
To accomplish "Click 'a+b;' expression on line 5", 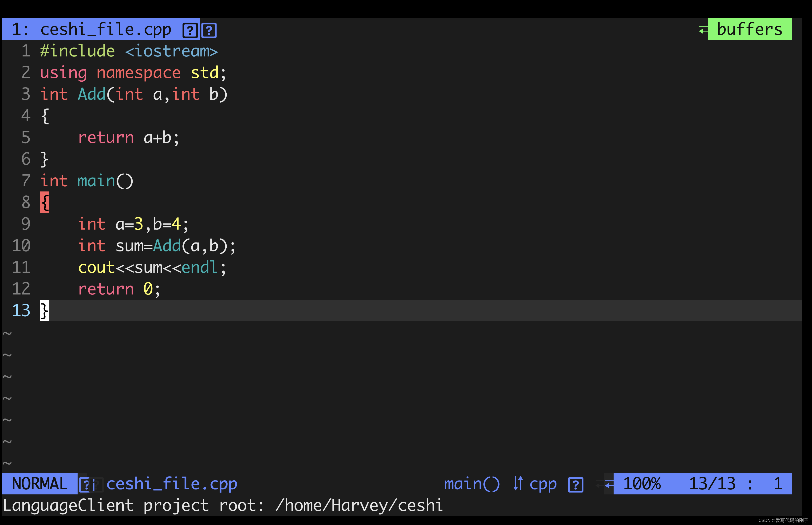I will click(x=161, y=138).
